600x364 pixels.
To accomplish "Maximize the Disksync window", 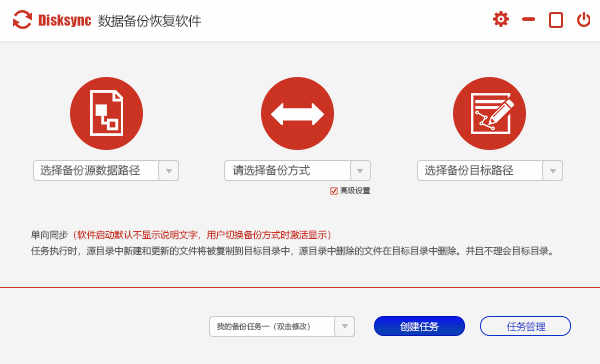I will click(556, 20).
